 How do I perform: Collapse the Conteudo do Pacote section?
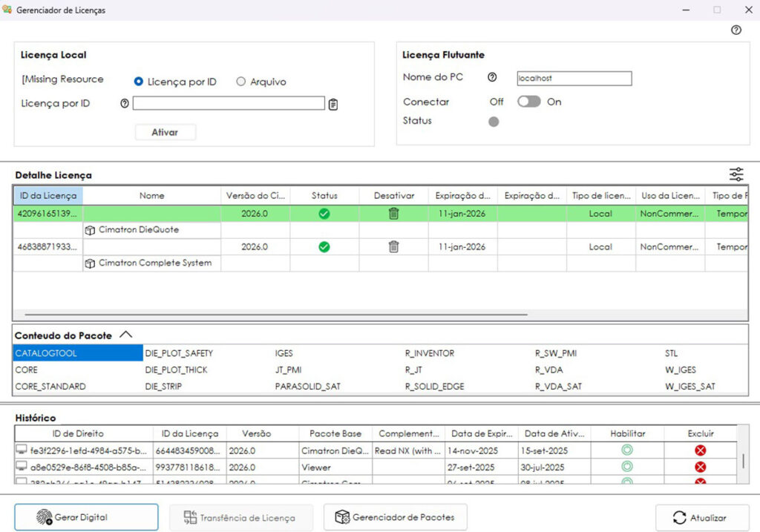point(126,335)
